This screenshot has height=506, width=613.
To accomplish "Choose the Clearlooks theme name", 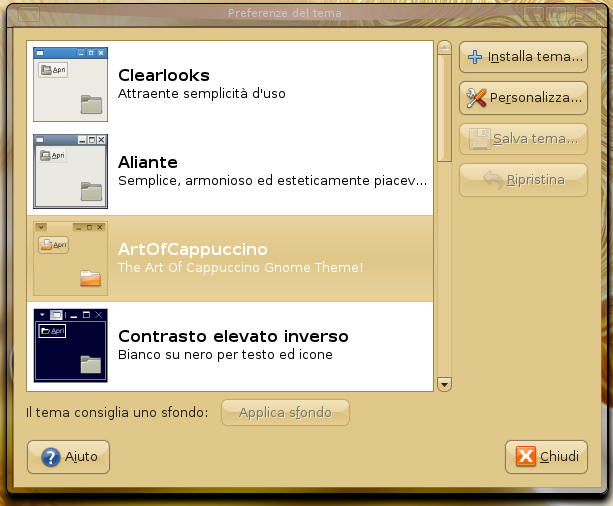I will click(x=164, y=75).
